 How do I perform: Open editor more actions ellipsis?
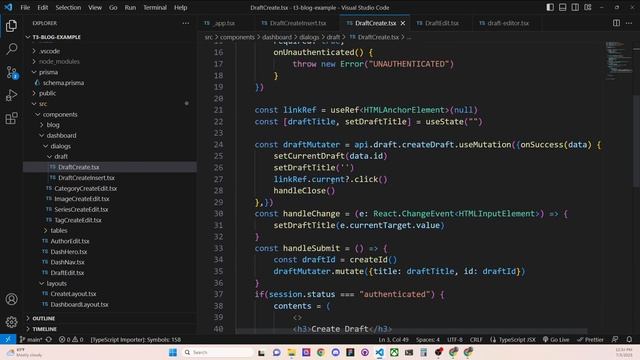click(x=629, y=23)
